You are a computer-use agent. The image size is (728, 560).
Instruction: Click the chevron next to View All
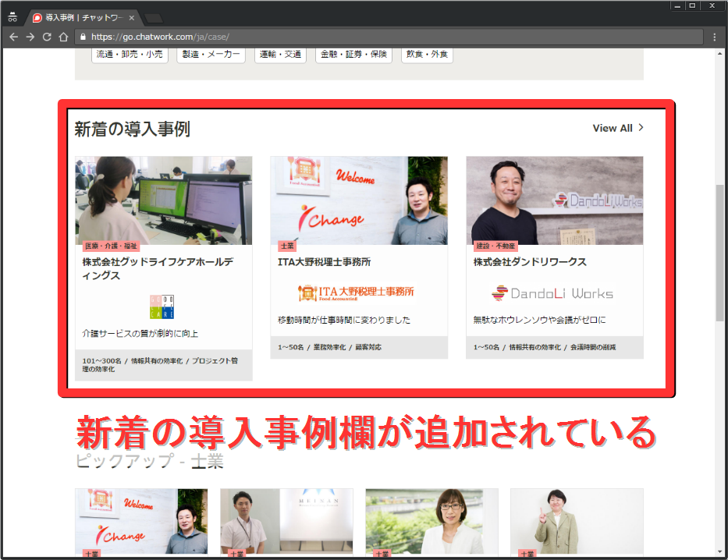641,128
